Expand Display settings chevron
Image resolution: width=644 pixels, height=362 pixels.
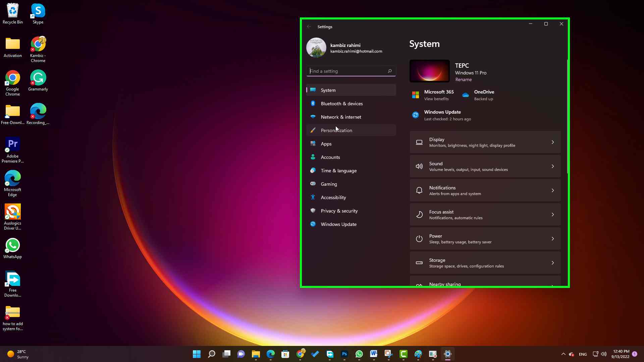552,142
